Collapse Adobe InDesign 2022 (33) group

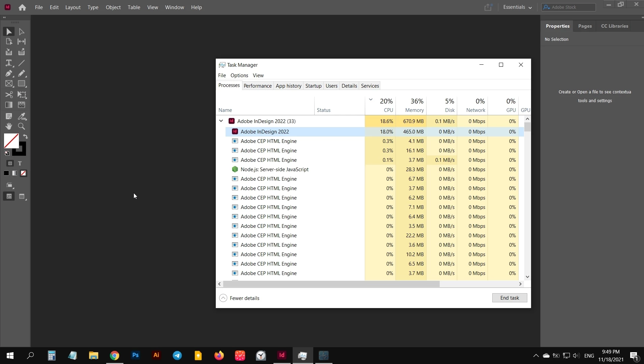pos(221,121)
